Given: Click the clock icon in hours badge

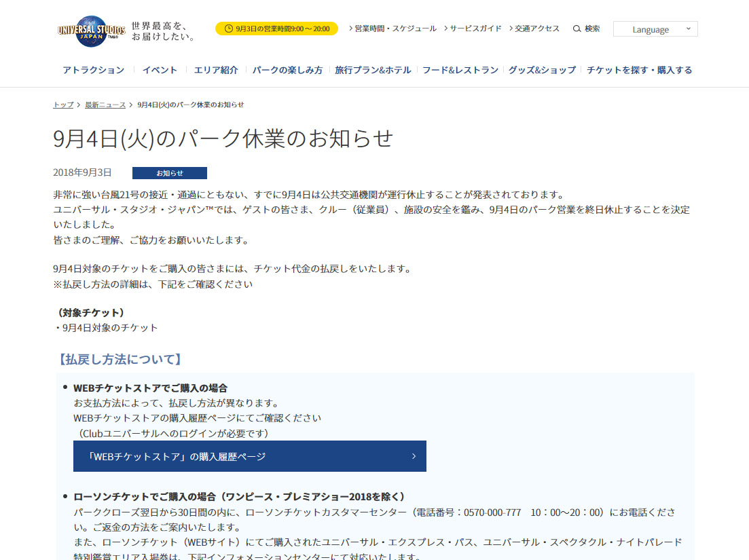Looking at the screenshot, I should tap(229, 29).
